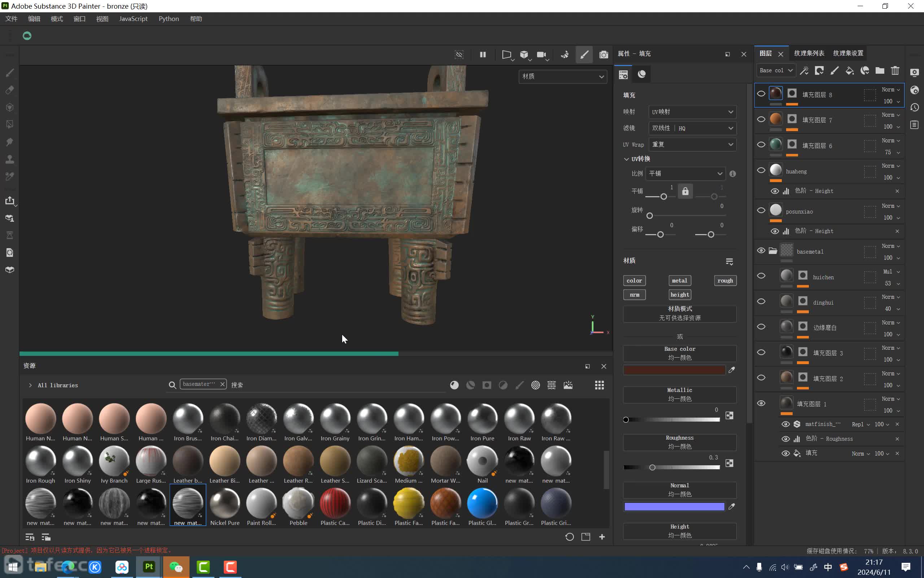The height and width of the screenshot is (578, 924).
Task: Select the Eraser tool in left sidebar
Action: 10,90
